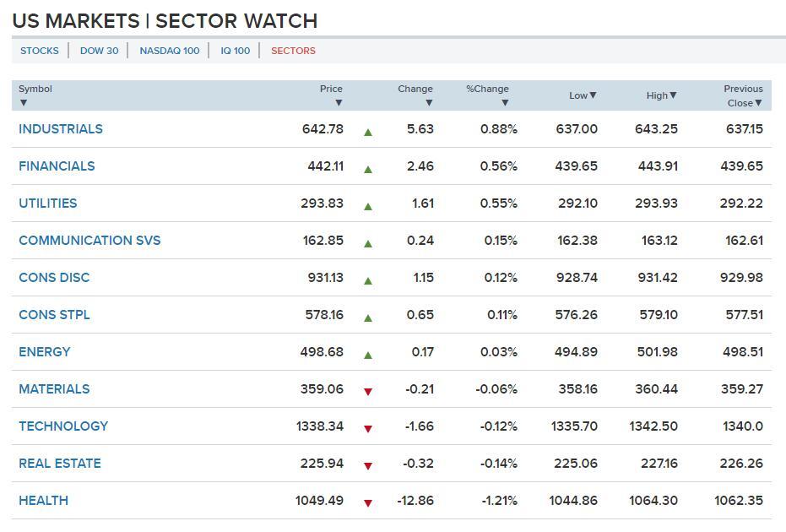Click the red down arrow for MATERIALS
This screenshot has height=532, width=786.
pos(368,392)
